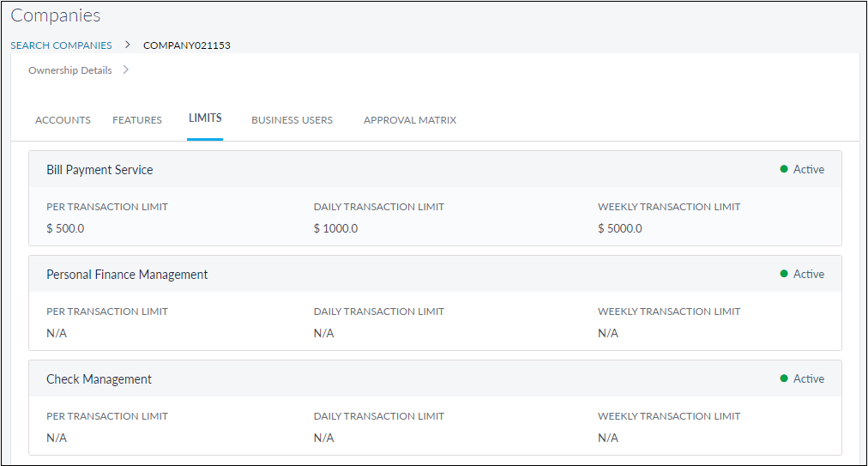Select the $ 1000.0 daily limit value
Screen dimensions: 868x466
click(x=335, y=228)
